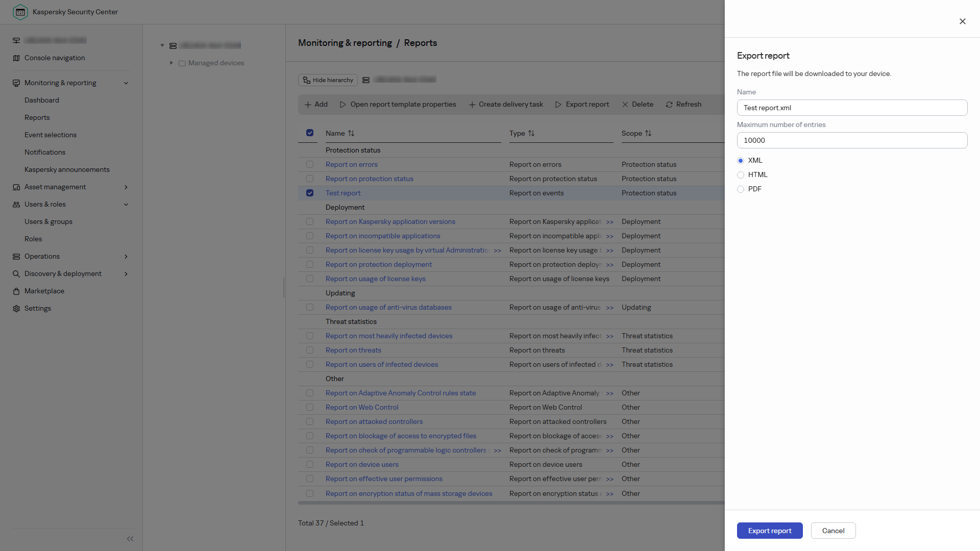Check the Report on threats checkbox
Screen dimensions: 980x551
[310, 350]
